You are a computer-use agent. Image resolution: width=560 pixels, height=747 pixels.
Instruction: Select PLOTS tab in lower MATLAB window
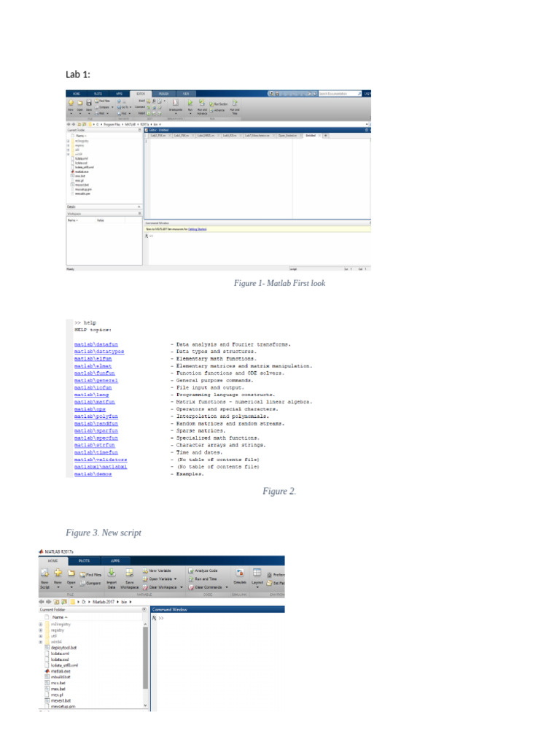click(x=85, y=561)
